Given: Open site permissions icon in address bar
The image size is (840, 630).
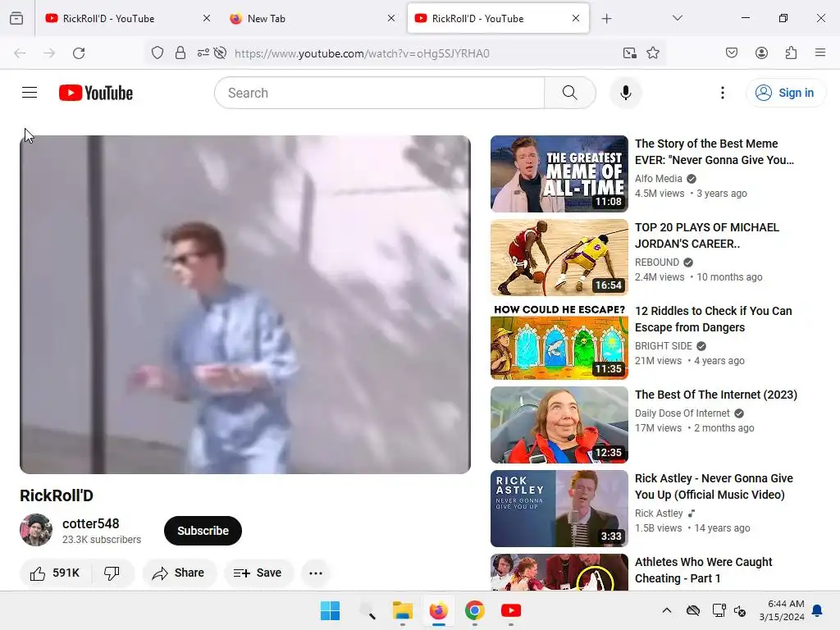Looking at the screenshot, I should tap(203, 53).
